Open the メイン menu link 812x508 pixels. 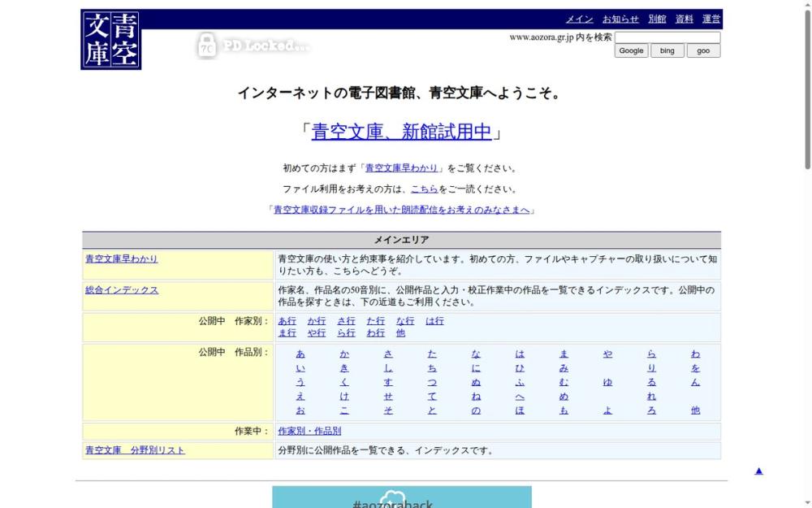click(x=579, y=20)
